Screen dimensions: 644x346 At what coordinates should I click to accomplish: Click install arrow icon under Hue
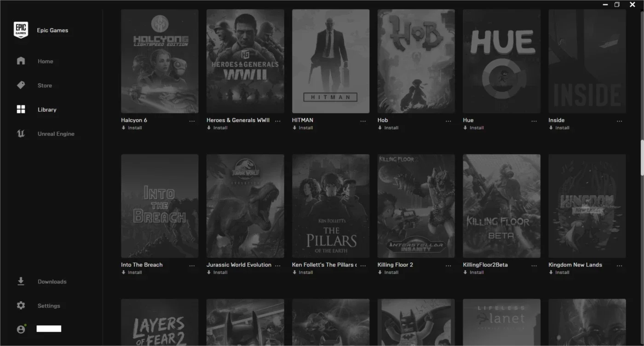pyautogui.click(x=466, y=128)
